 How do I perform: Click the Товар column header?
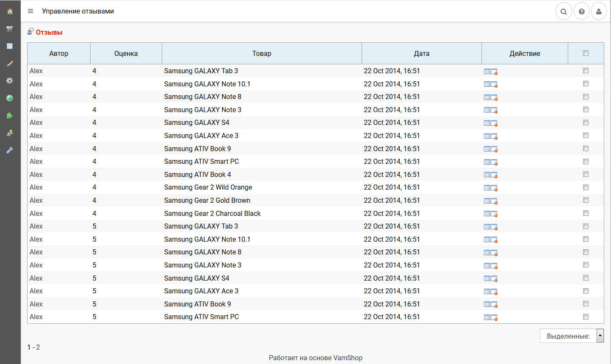pos(261,54)
